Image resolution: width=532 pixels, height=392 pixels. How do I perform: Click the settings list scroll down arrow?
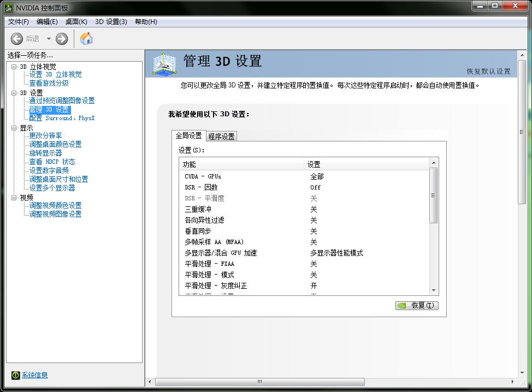click(434, 290)
